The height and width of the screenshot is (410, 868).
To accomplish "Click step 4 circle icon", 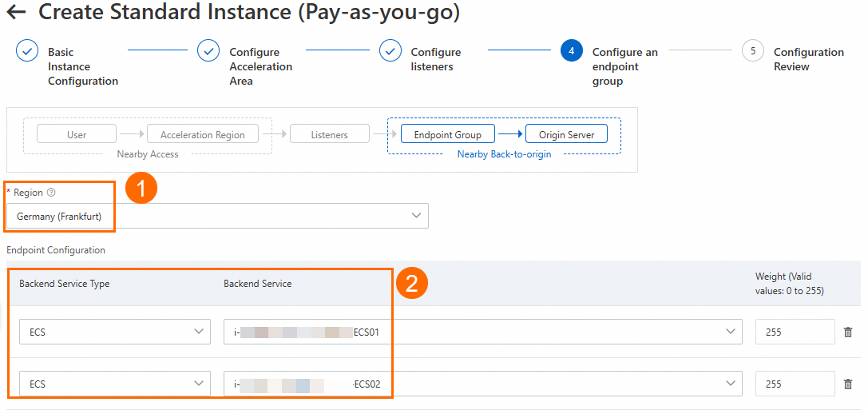I will 571,51.
